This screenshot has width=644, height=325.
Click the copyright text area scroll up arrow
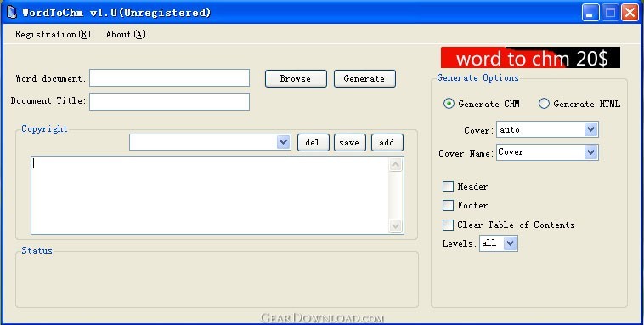396,165
